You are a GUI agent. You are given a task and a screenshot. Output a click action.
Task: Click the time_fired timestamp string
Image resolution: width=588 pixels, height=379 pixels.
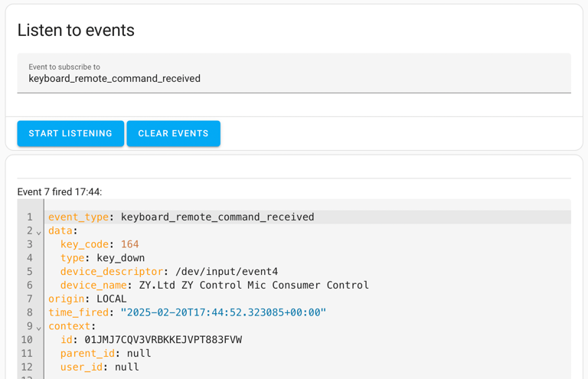point(223,312)
